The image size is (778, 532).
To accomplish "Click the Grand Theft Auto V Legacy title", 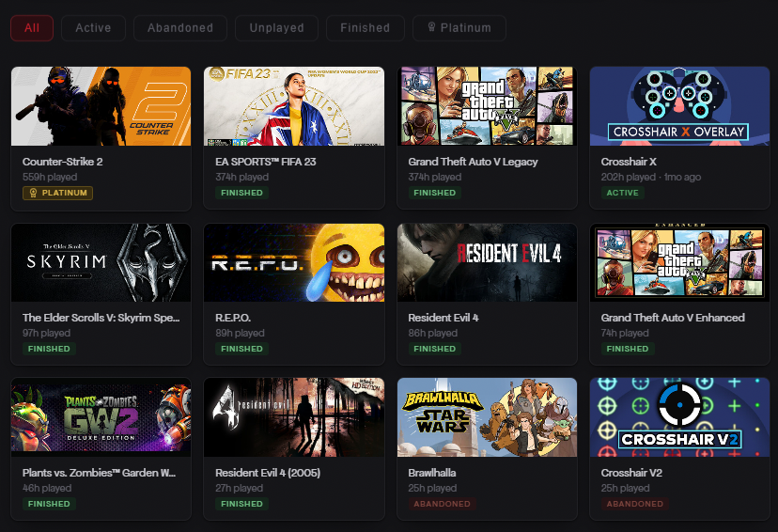I will 473,162.
